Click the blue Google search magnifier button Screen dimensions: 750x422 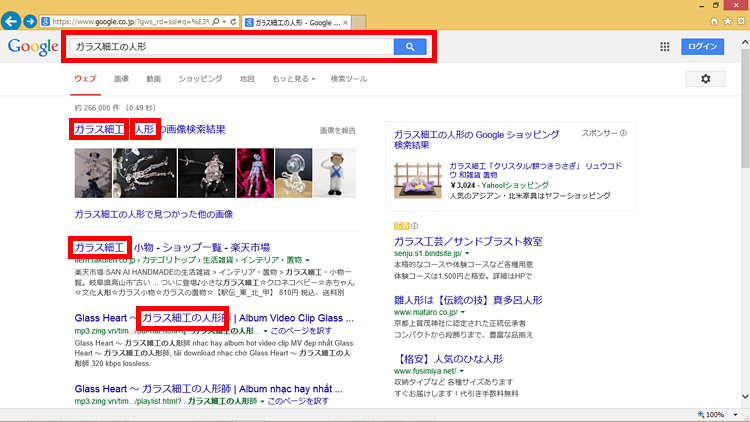tap(410, 46)
